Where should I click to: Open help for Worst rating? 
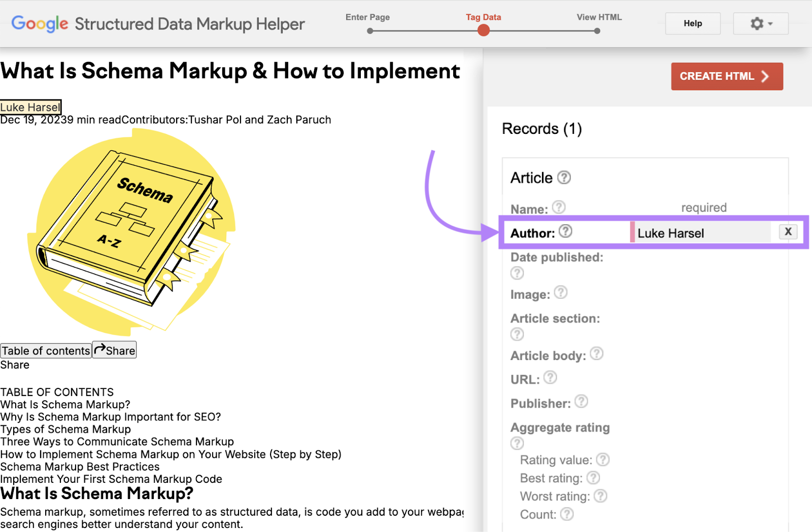(x=600, y=496)
